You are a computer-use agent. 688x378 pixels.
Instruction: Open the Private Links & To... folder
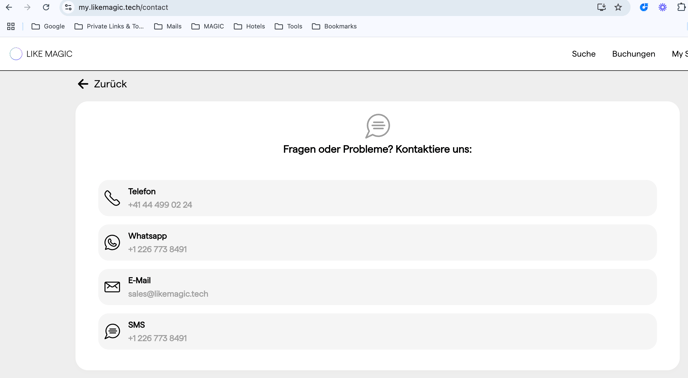(x=109, y=26)
